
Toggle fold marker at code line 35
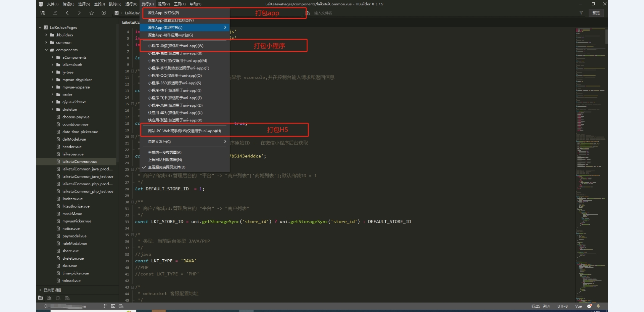coord(132,235)
